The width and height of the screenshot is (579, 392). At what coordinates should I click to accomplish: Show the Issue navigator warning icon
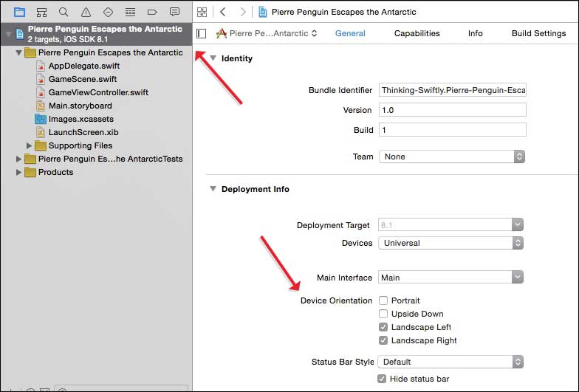click(86, 12)
